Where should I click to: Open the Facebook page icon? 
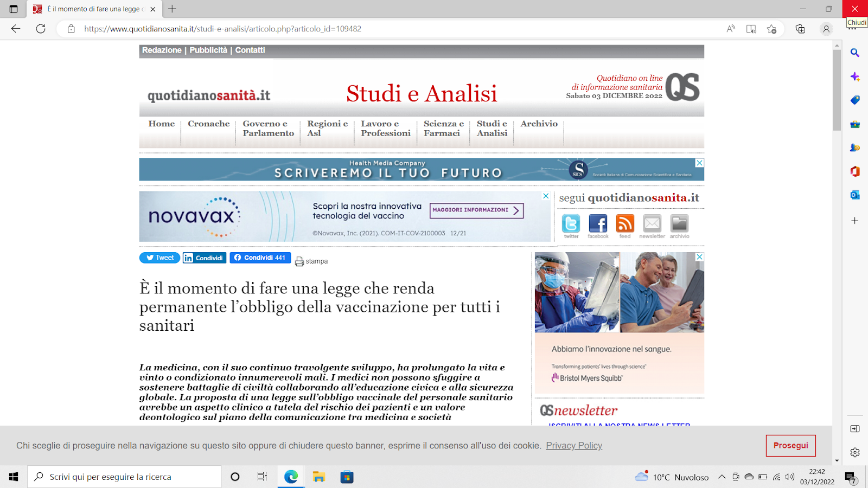tap(598, 223)
